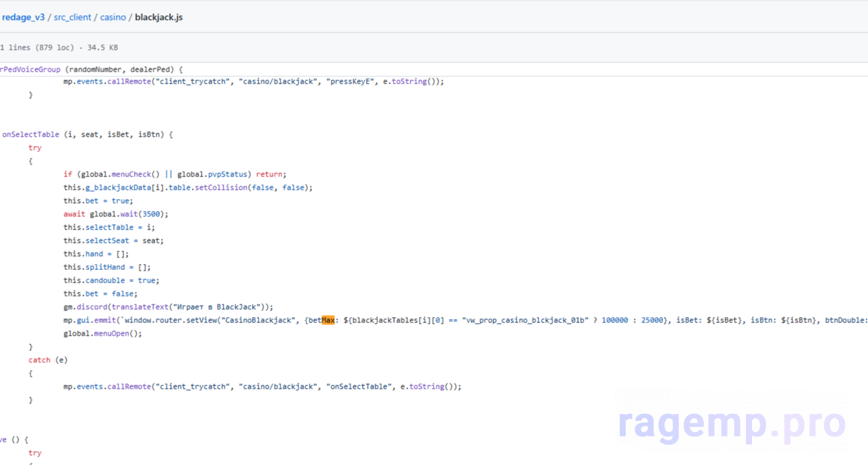The image size is (868, 465).
Task: Navigate to the casino folder breadcrumb
Action: pos(113,17)
